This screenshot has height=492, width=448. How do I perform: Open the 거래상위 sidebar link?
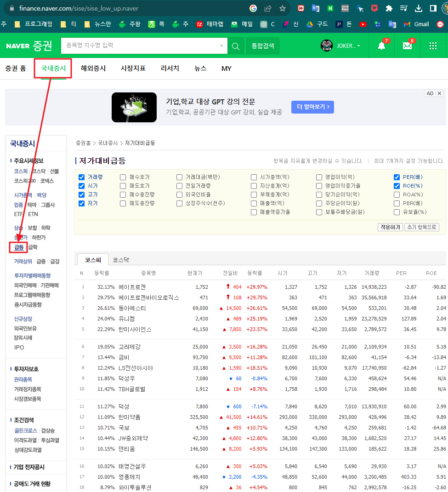point(23,261)
